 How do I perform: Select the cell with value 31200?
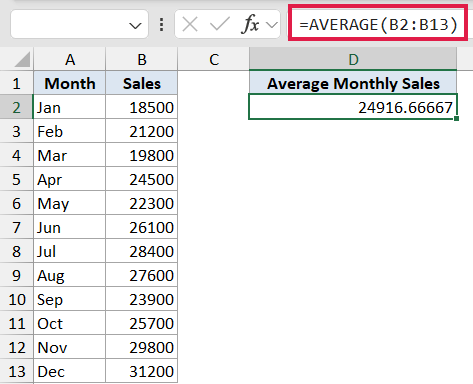coord(142,371)
